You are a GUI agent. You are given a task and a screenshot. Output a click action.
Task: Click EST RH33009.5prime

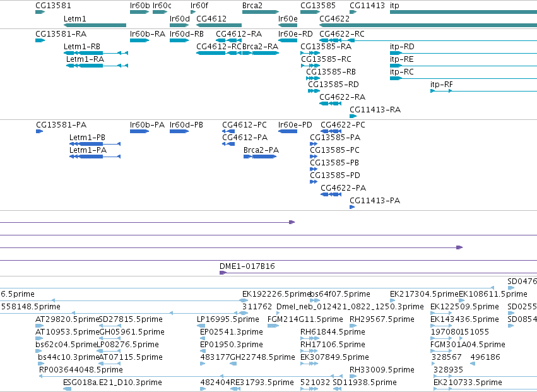382,370
